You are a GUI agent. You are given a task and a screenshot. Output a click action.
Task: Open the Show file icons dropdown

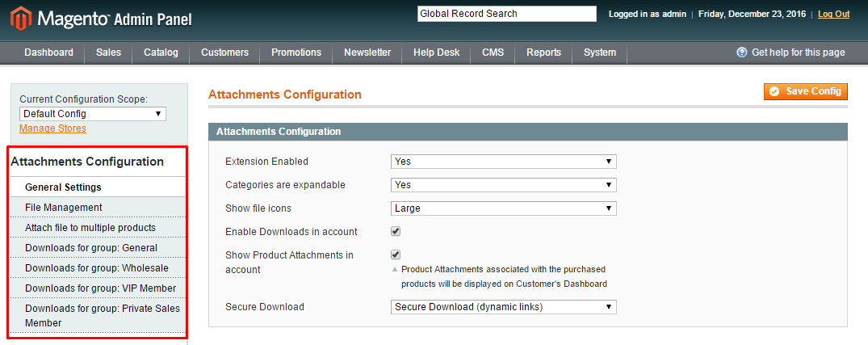[503, 208]
